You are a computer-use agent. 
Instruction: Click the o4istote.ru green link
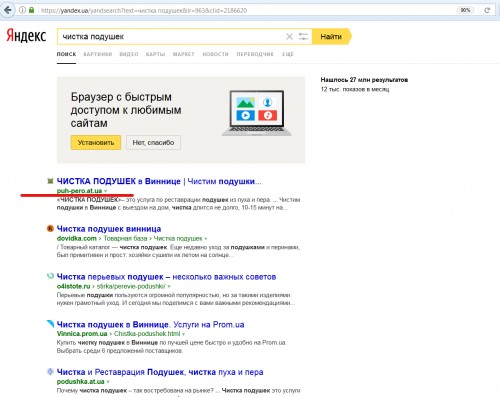pos(73,286)
